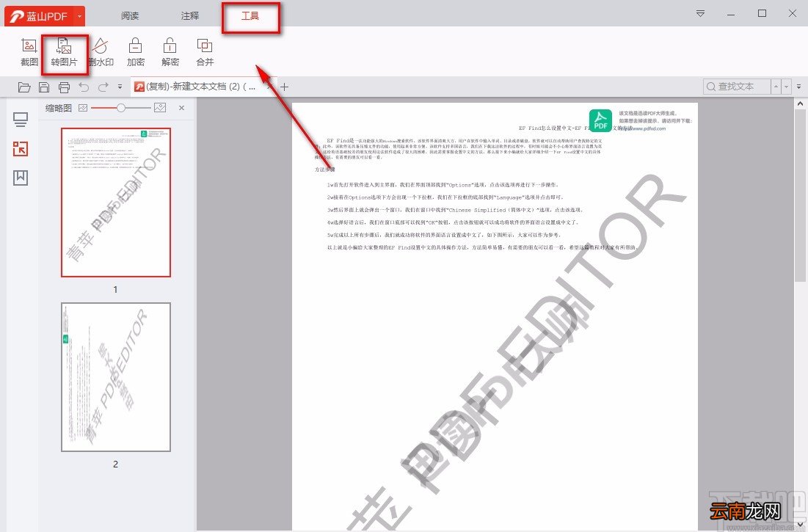Open the title bar collapse ribbon menu
The width and height of the screenshot is (808, 532).
tap(700, 13)
